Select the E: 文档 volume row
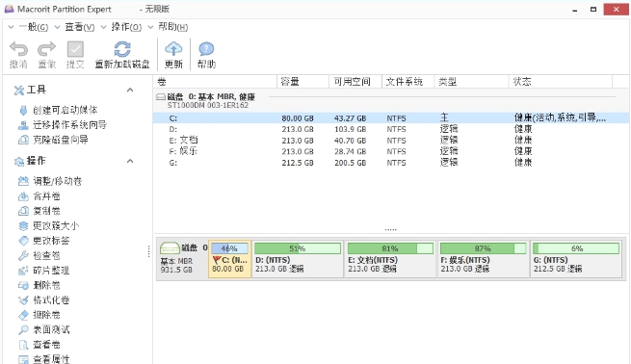Image resolution: width=631 pixels, height=364 pixels. click(391, 141)
